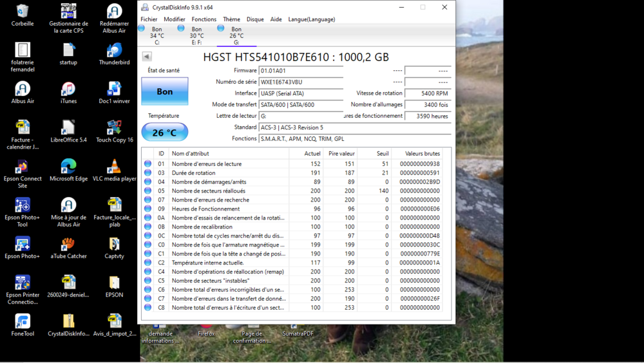Click the serial number field WXE1E6743V8U
The image size is (644, 363).
tap(301, 82)
